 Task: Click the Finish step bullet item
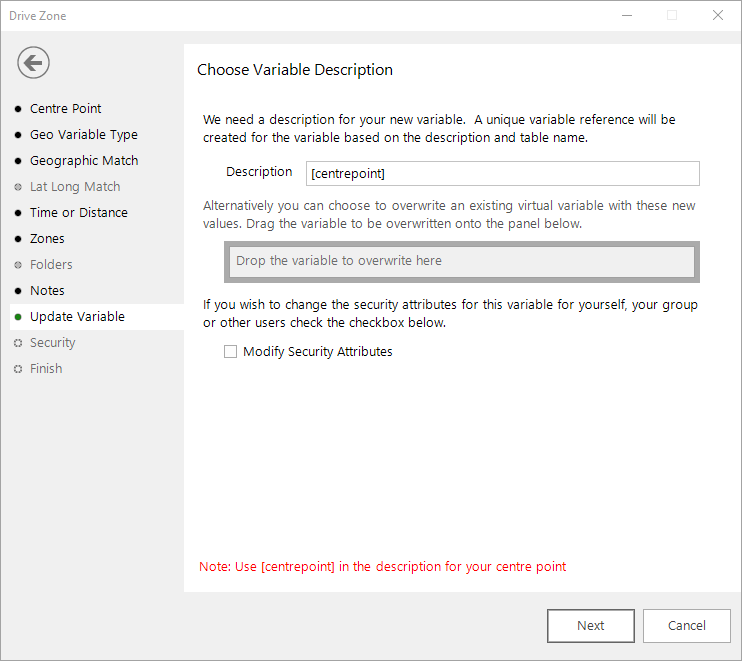(46, 369)
